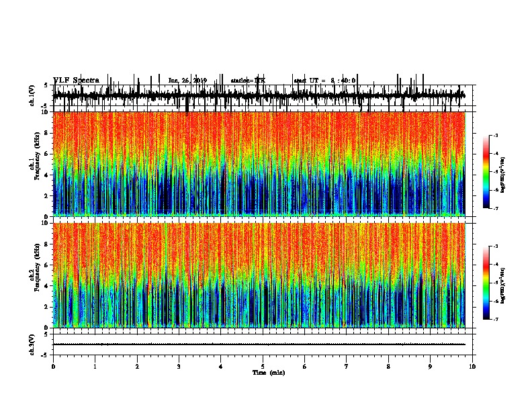Image resolution: width=532 pixels, height=411 pixels.
Task: Click the "8" tick on the time axis
Action: [x=388, y=367]
